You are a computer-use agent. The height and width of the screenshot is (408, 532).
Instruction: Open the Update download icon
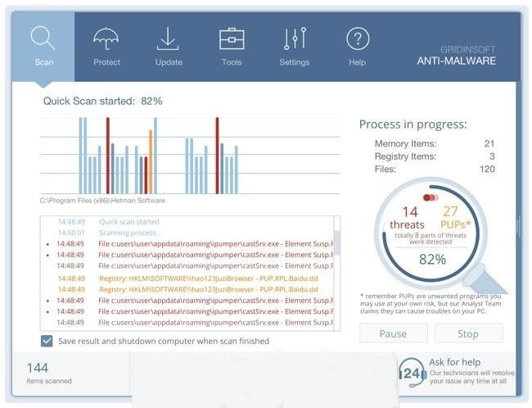[168, 39]
